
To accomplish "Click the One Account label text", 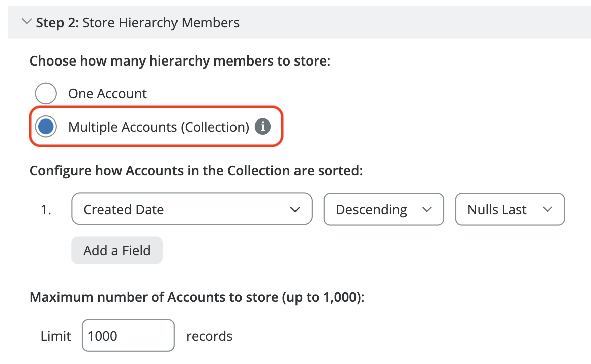I will [107, 94].
